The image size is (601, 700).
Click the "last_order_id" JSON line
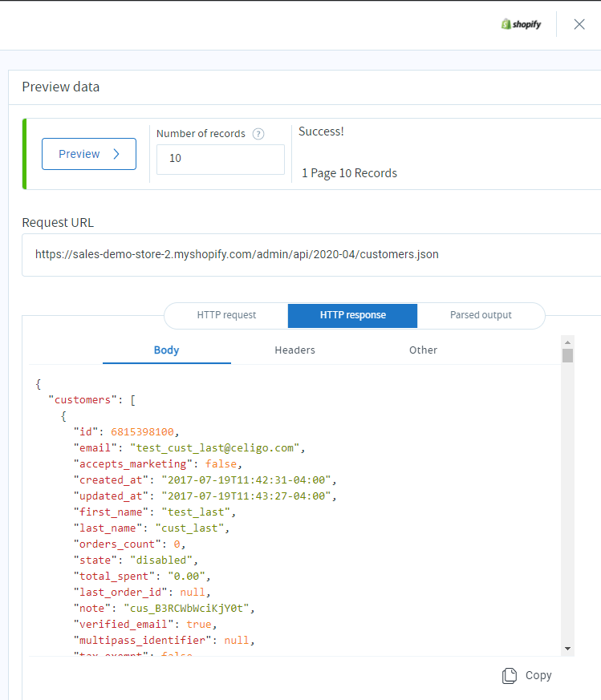142,593
